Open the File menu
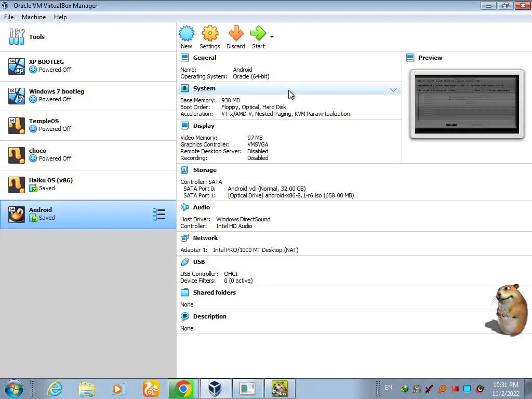 coord(9,17)
